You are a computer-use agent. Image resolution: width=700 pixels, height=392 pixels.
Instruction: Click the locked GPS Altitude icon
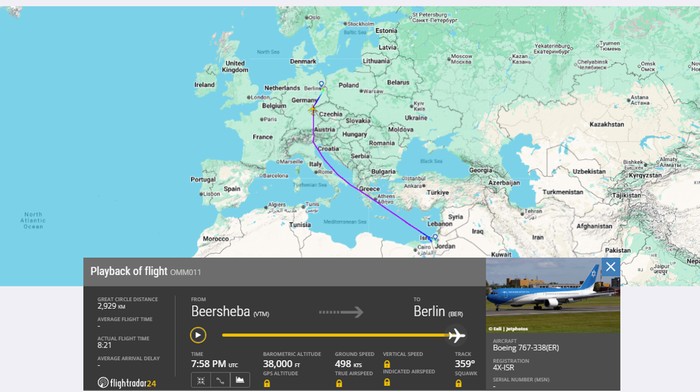(x=267, y=383)
